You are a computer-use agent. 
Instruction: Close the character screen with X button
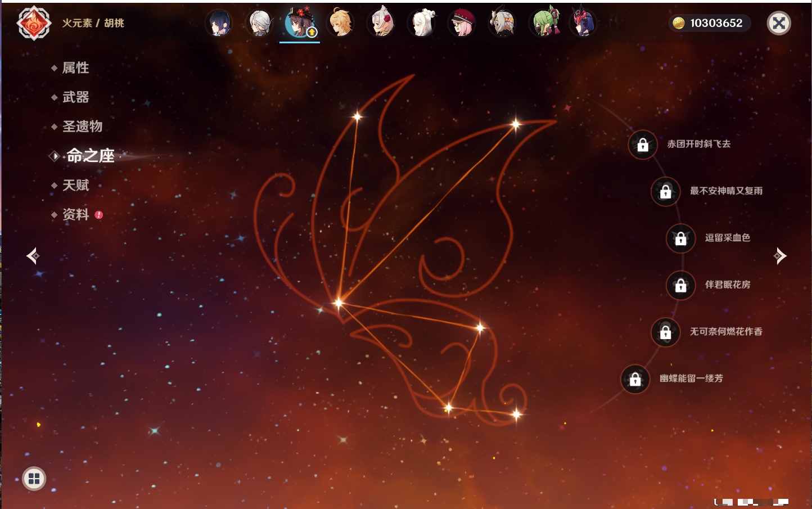click(779, 23)
